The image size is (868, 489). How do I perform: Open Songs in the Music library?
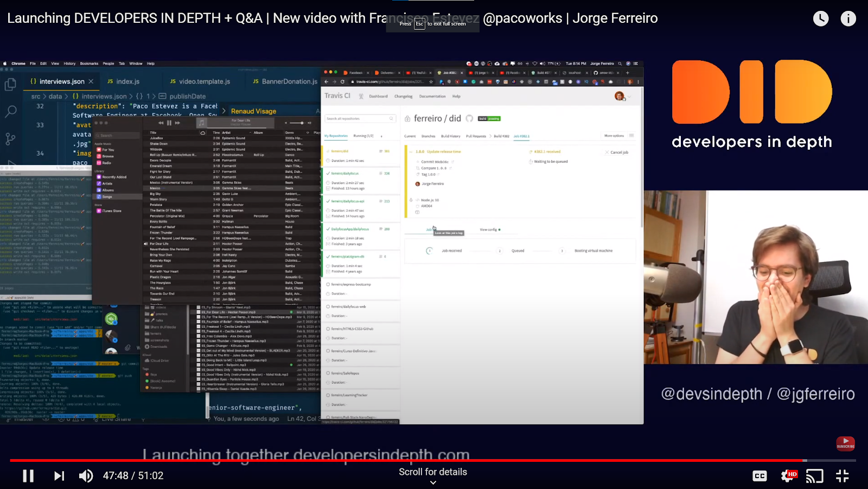[x=104, y=196]
